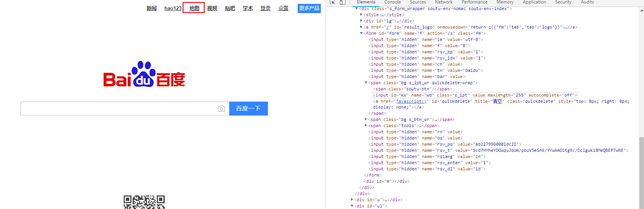644x209 pixels.
Task: Click the 更多产品 button
Action: click(309, 8)
